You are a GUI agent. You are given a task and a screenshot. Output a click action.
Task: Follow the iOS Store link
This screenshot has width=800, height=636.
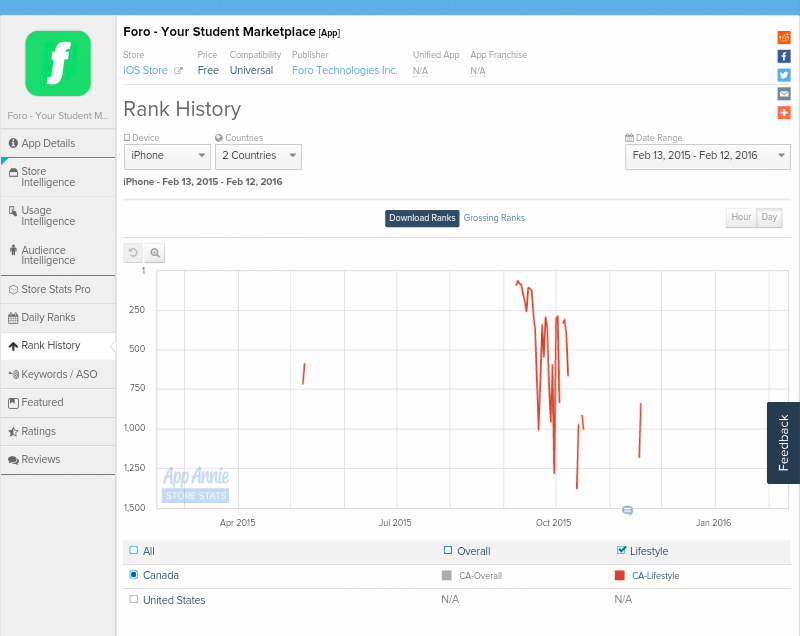point(145,70)
